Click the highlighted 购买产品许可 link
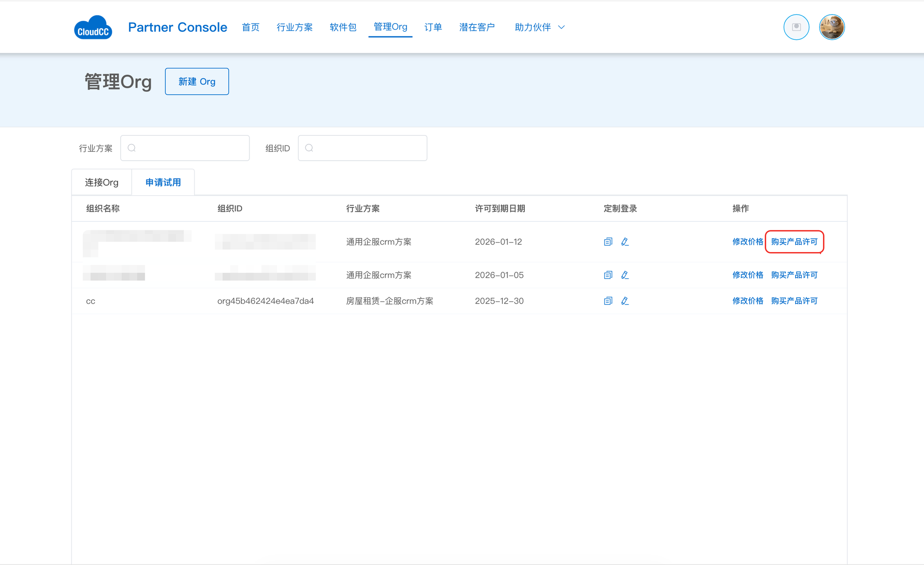924x565 pixels. (x=794, y=242)
